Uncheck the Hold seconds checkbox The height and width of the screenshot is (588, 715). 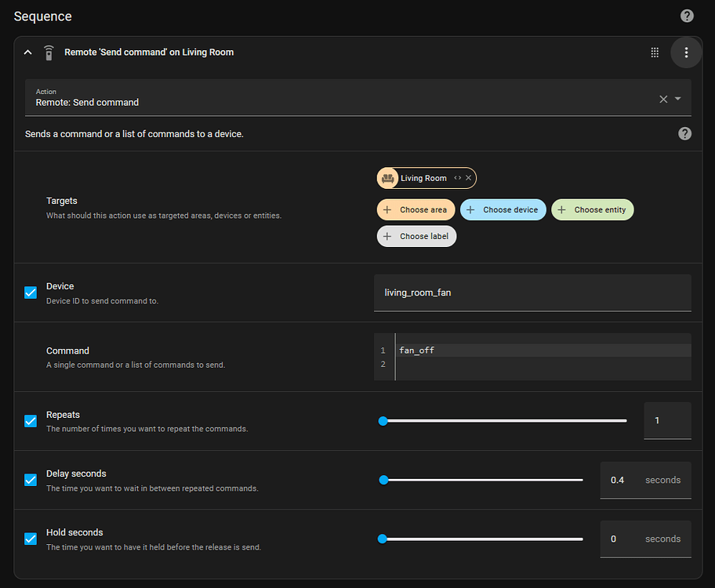[30, 539]
